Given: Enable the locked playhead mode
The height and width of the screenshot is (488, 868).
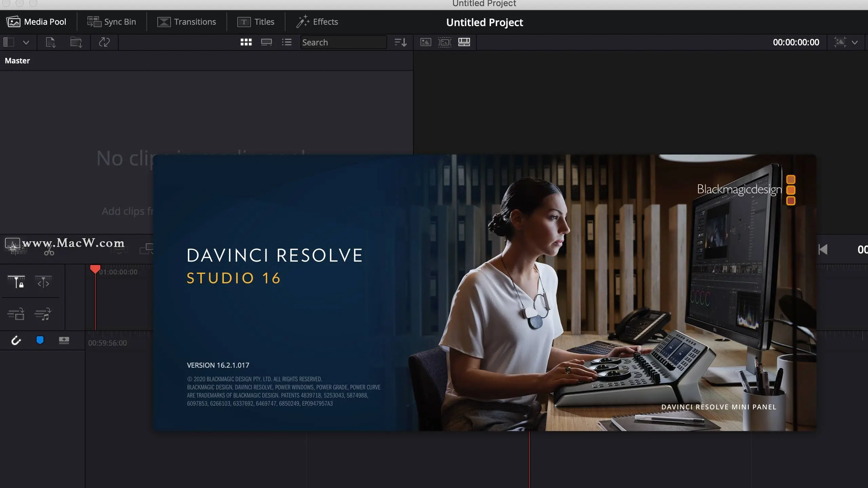Looking at the screenshot, I should [x=16, y=282].
